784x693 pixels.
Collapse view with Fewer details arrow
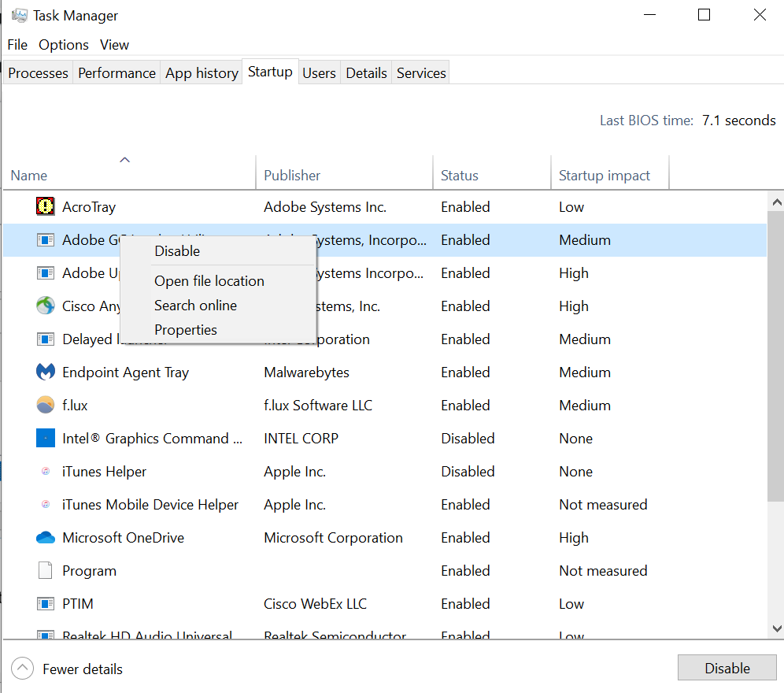[22, 669]
